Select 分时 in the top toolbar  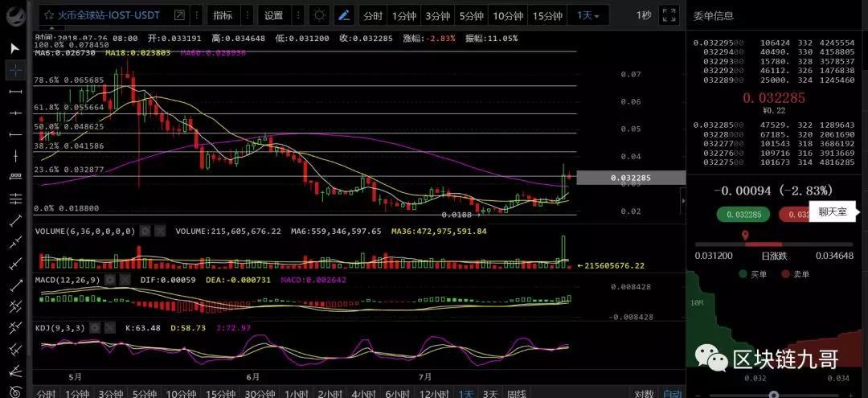pos(373,16)
